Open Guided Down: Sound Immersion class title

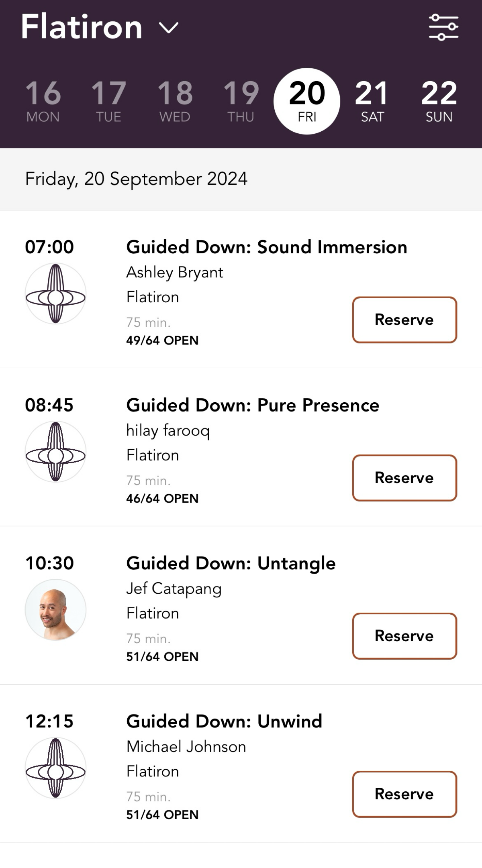(x=266, y=247)
